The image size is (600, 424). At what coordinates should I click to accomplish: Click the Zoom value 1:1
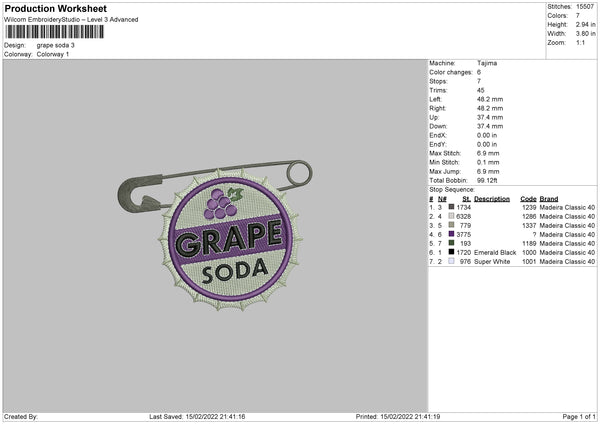(580, 42)
